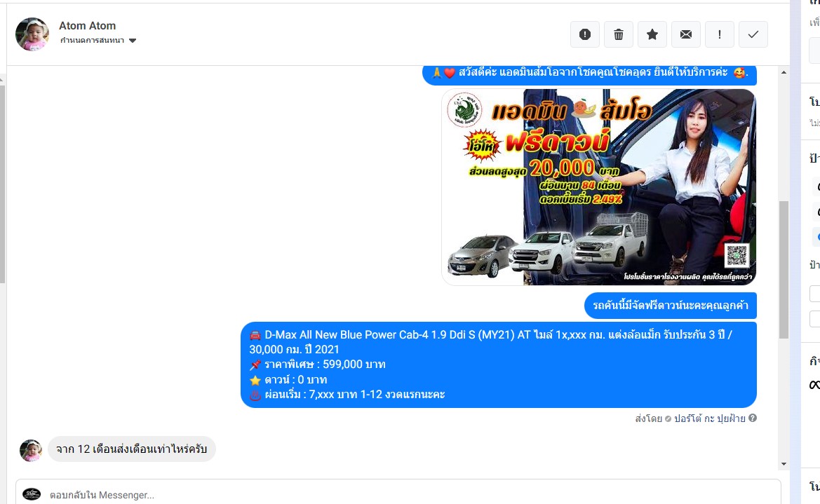Screen dimensions: 820x504
Task: Star this conversation for follow-up
Action: click(x=652, y=34)
